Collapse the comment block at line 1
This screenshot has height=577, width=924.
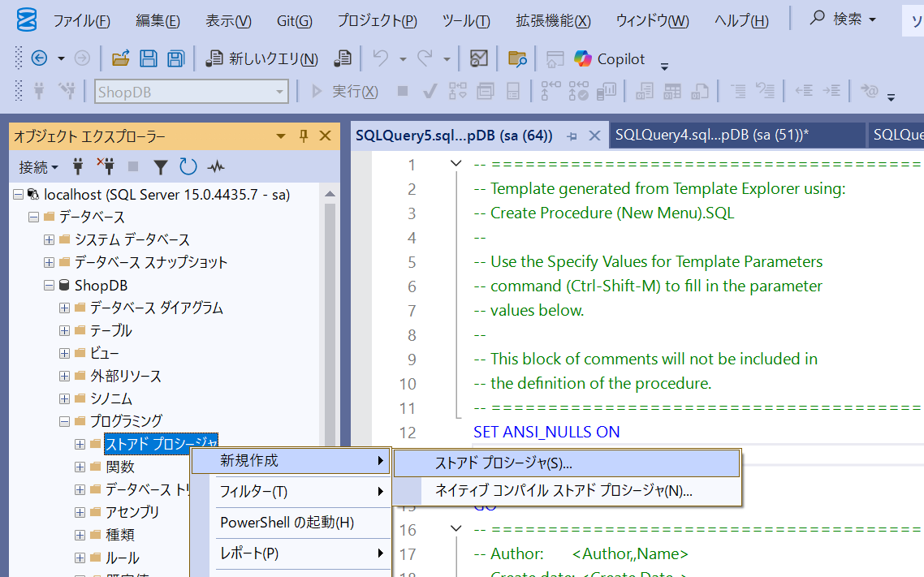tap(456, 163)
